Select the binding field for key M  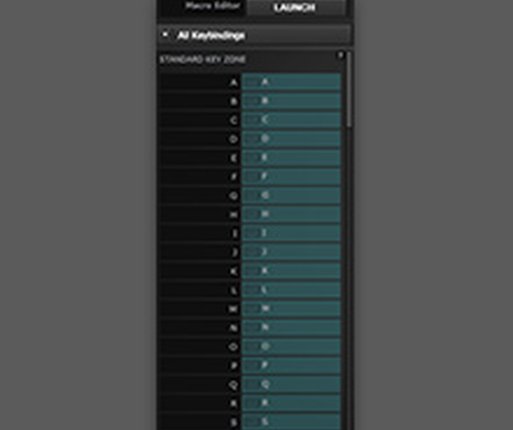tap(291, 308)
